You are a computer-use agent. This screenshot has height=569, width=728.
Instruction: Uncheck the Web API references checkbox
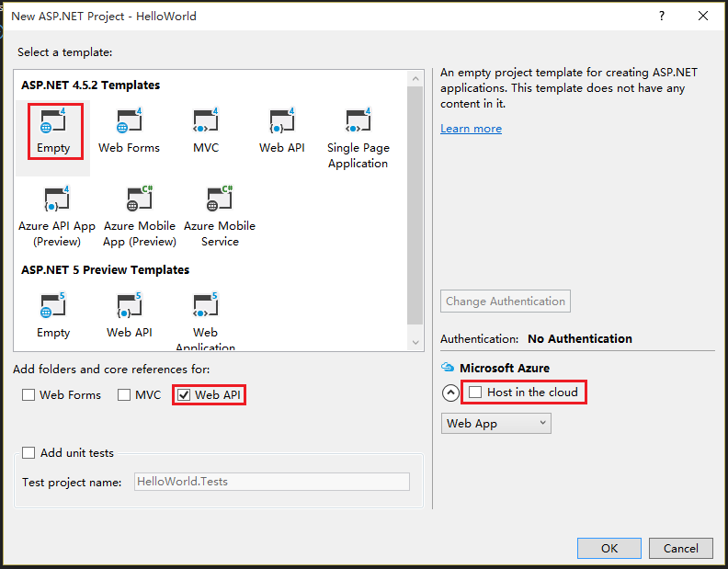(x=184, y=395)
